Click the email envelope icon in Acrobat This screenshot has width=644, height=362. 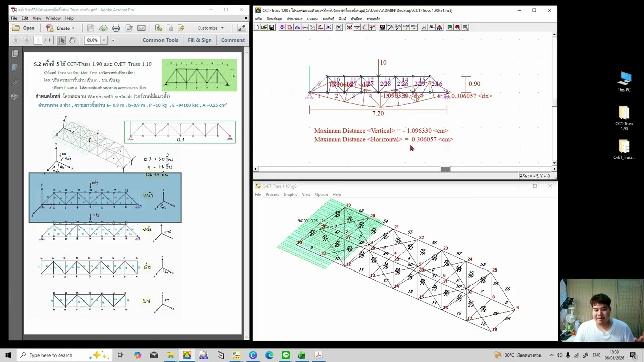click(141, 28)
